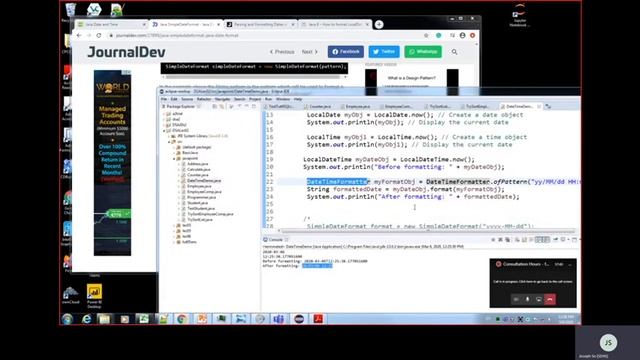This screenshot has width=640, height=360.
Task: Open Power BI Desktop shortcut
Action: 94,296
